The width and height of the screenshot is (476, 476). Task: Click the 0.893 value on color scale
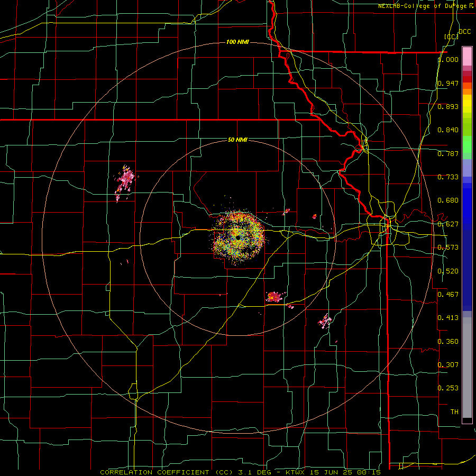pos(448,106)
